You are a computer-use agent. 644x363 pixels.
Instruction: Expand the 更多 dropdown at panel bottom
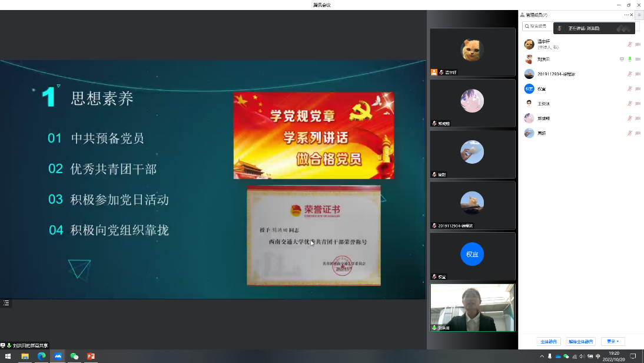point(613,341)
